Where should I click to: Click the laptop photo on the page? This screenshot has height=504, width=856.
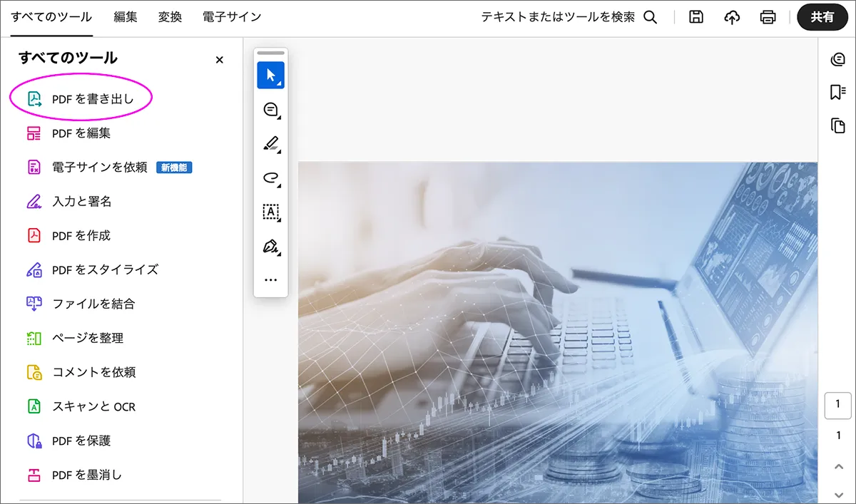point(558,333)
